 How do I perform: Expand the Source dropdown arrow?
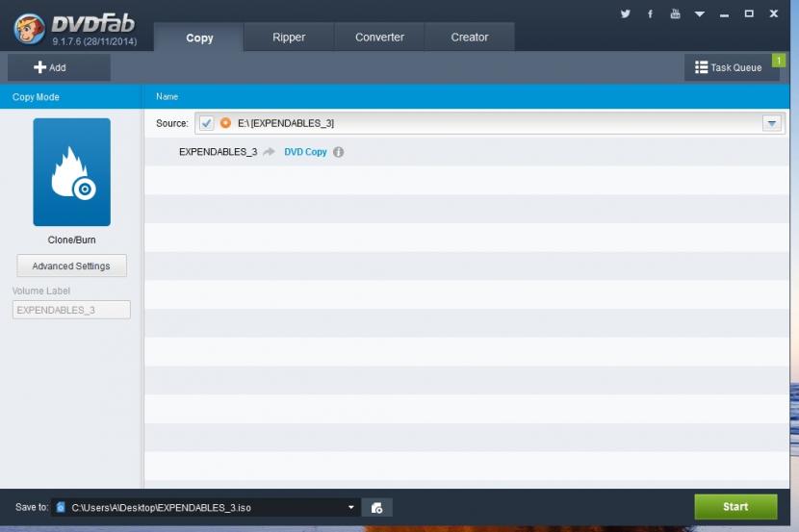[x=771, y=123]
